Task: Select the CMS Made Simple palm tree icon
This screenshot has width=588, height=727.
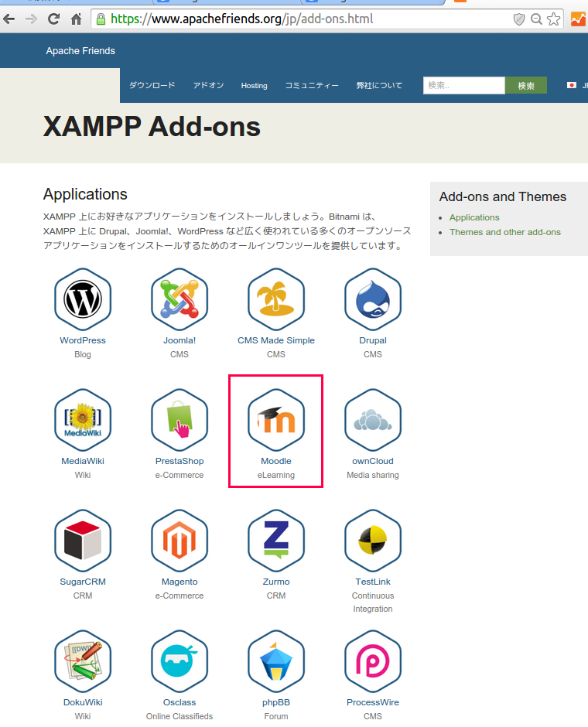Action: coord(276,299)
